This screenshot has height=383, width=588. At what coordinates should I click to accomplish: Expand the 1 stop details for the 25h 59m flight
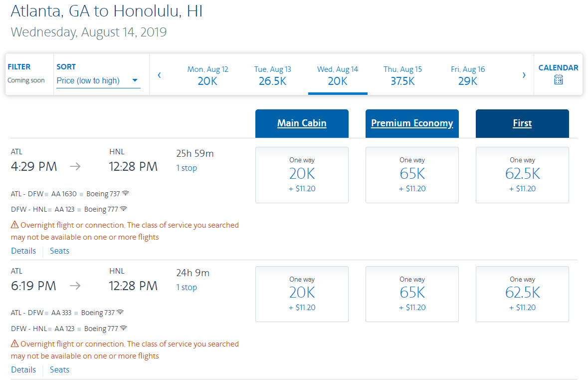[187, 168]
